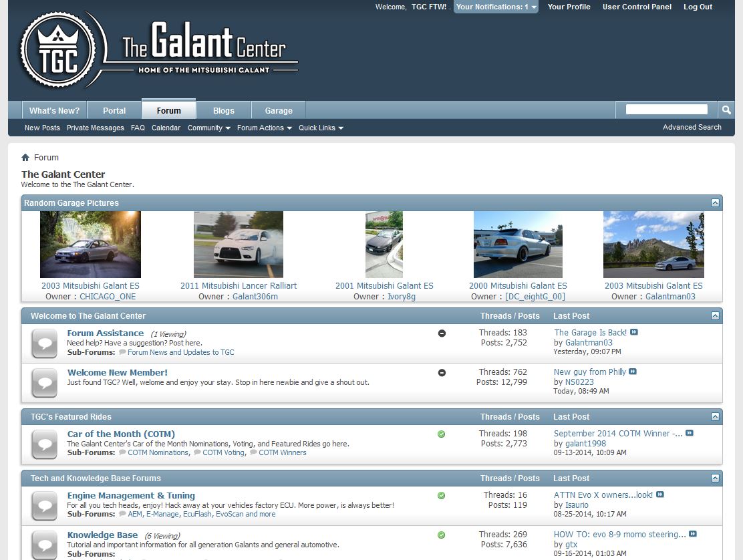Click the black minus icon beside Welcome New Member

click(442, 373)
